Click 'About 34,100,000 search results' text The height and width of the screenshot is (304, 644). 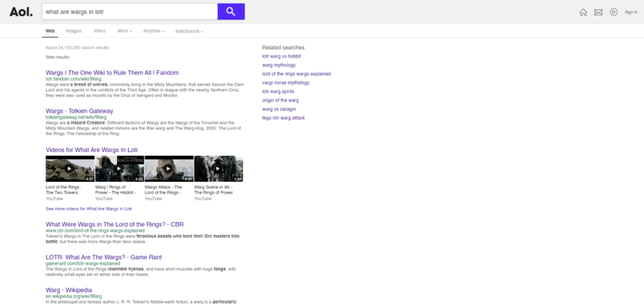coord(78,48)
